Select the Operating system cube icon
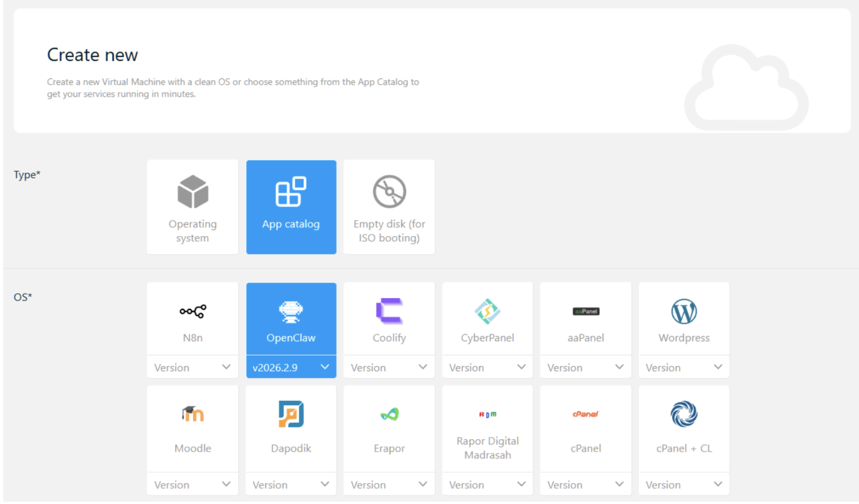The height and width of the screenshot is (504, 859). [193, 192]
